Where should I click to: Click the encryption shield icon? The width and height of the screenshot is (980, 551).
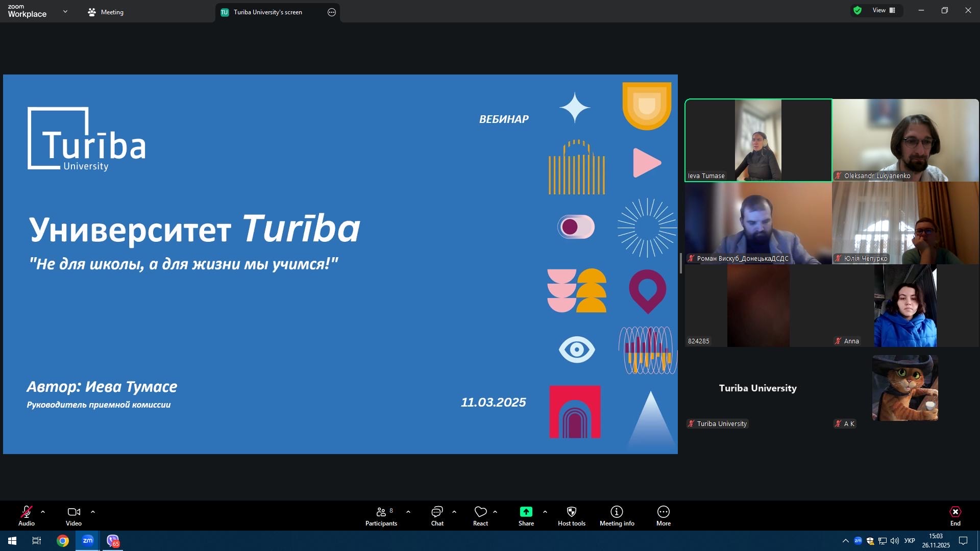857,10
